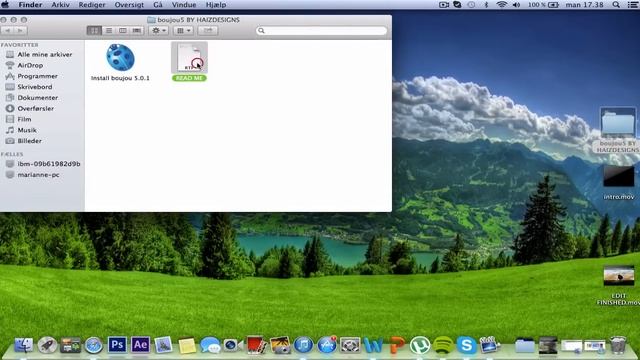The image size is (640, 360).
Task: Open the Oversigt menu
Action: (x=129, y=4)
